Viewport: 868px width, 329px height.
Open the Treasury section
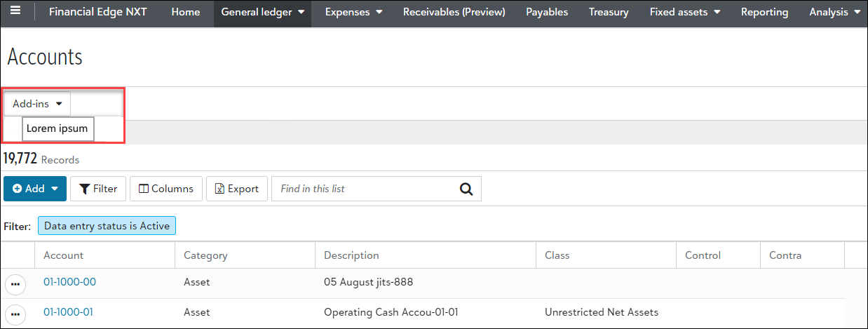tap(609, 12)
